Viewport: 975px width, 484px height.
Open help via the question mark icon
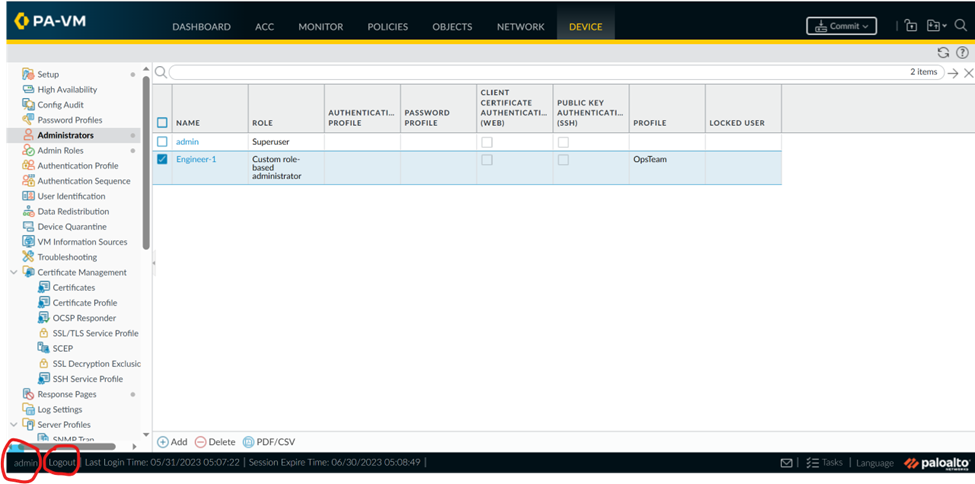pos(963,53)
